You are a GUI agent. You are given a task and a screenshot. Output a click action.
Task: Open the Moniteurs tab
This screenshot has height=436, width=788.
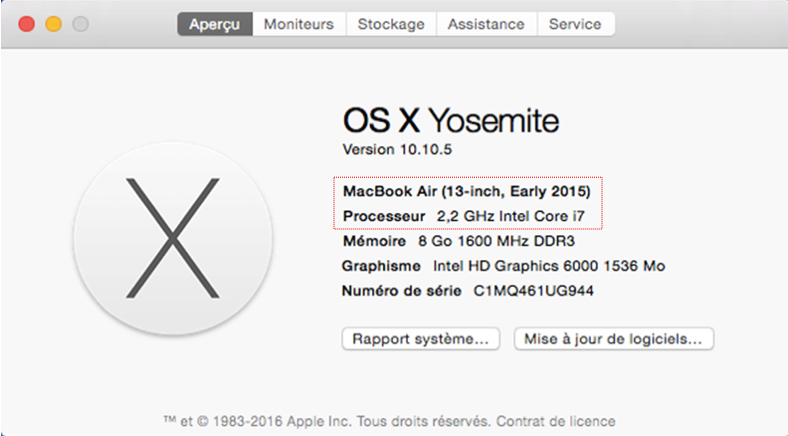coord(299,24)
